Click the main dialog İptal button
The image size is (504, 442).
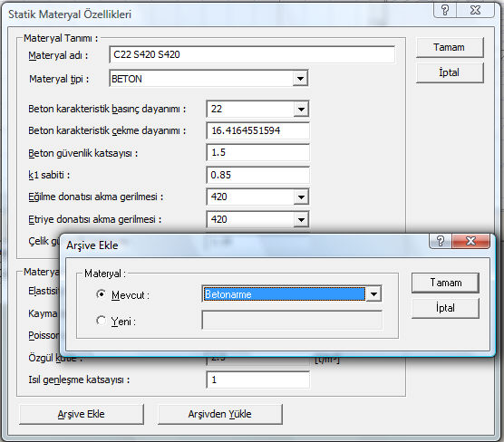450,72
